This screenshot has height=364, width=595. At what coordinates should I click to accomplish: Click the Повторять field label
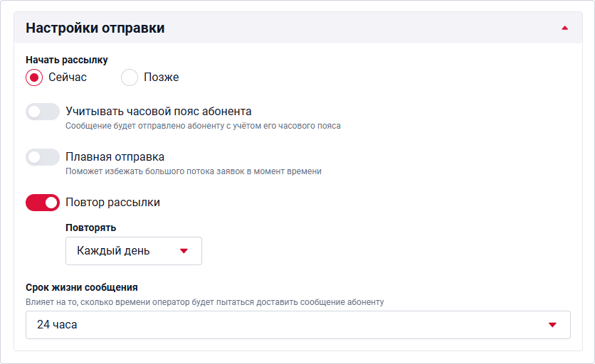pyautogui.click(x=90, y=227)
